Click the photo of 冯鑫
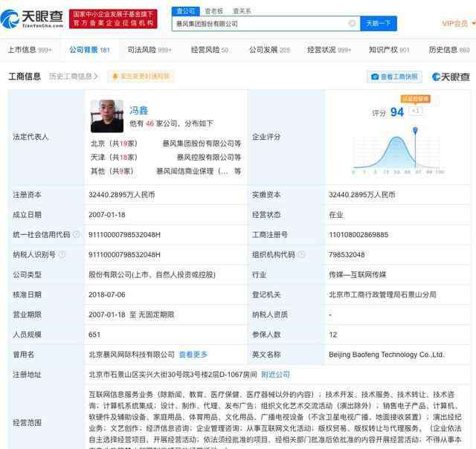 (107, 116)
